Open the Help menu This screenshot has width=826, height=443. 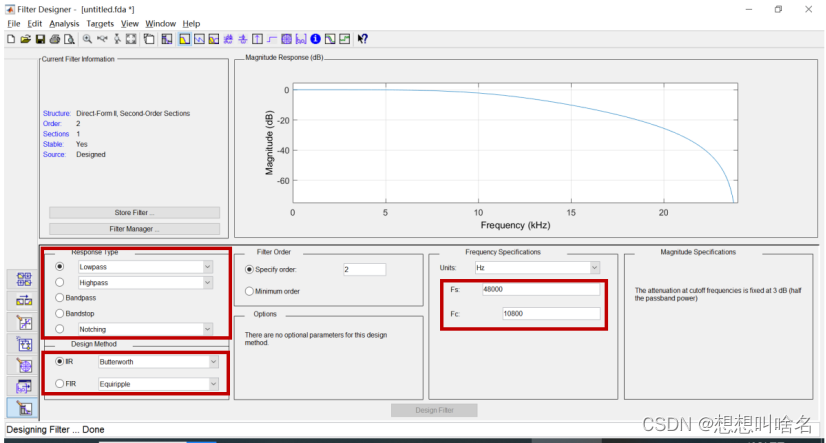[x=191, y=24]
